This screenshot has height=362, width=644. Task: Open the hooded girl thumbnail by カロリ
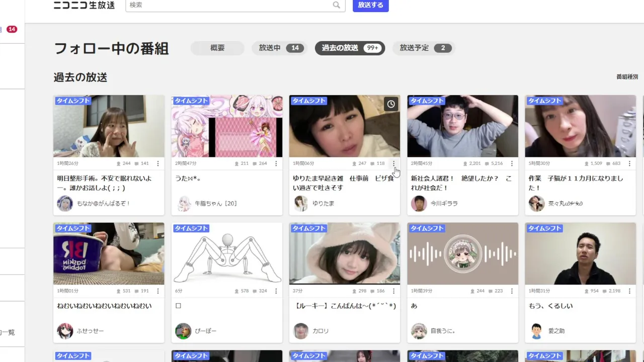[345, 254]
